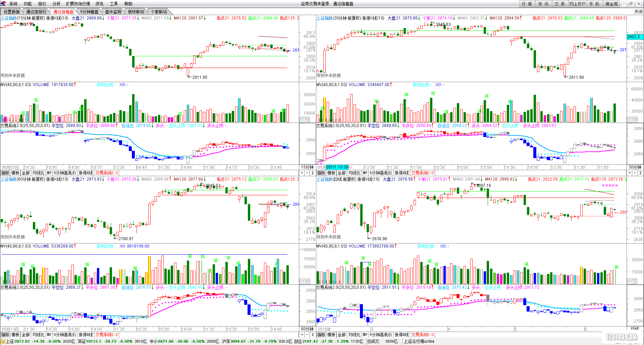This screenshot has height=345, width=644.
Task: Click the 手机 button
Action: click(x=594, y=4)
